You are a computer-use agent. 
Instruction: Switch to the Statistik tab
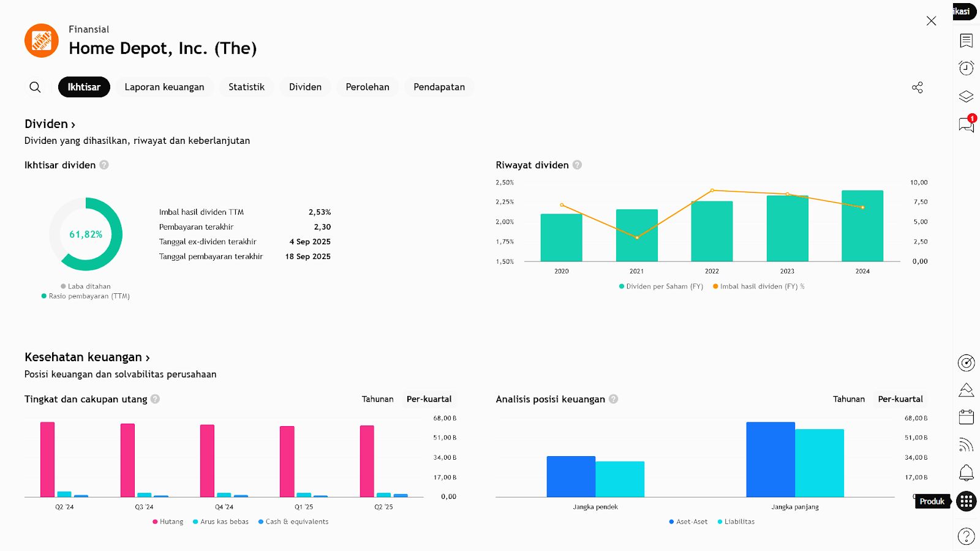[x=246, y=87]
